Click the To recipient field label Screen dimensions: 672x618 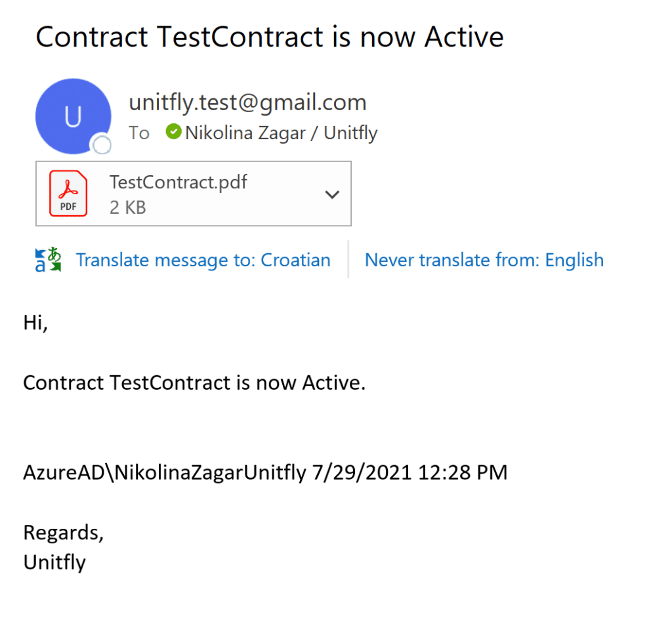coord(139,133)
